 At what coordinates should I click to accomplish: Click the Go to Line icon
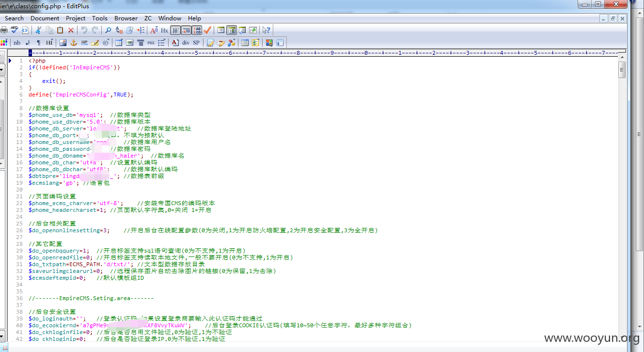[141, 30]
